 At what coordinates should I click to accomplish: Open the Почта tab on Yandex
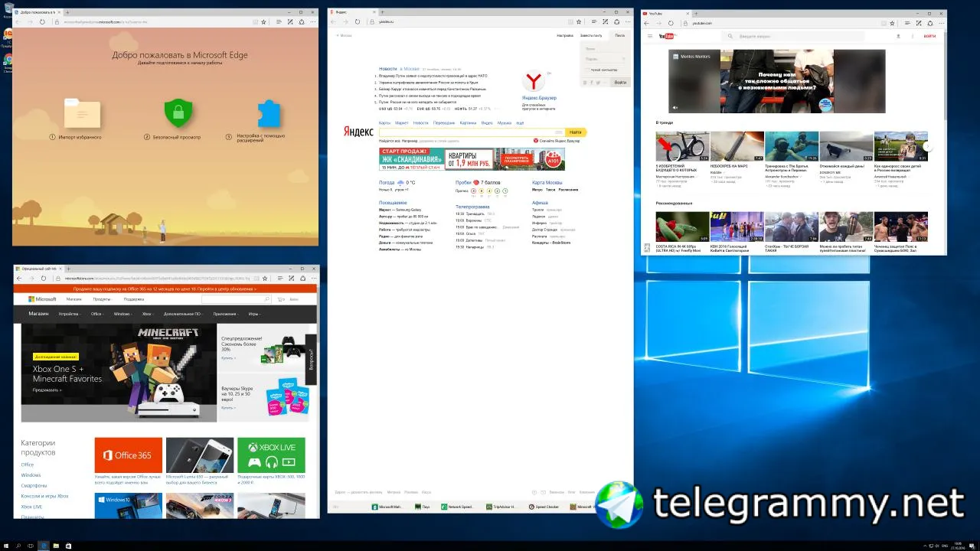(619, 35)
